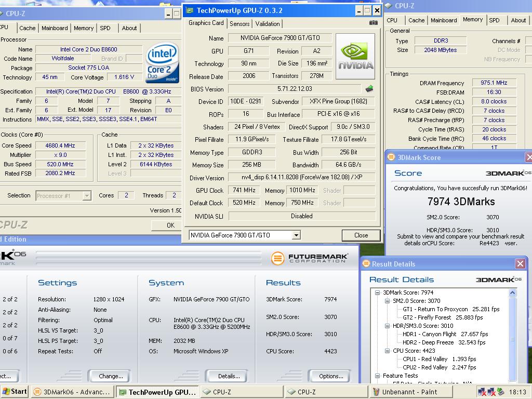Collapse the SM2.0 Score: 3070 node
532x399 pixels.
click(387, 301)
